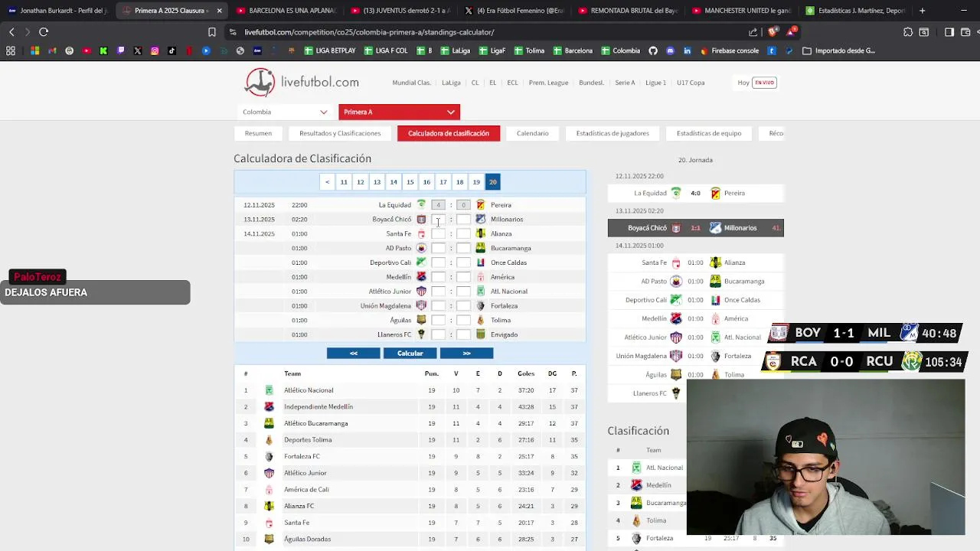The image size is (980, 551).
Task: Open the Estadísticas de equipo tab
Action: [709, 133]
